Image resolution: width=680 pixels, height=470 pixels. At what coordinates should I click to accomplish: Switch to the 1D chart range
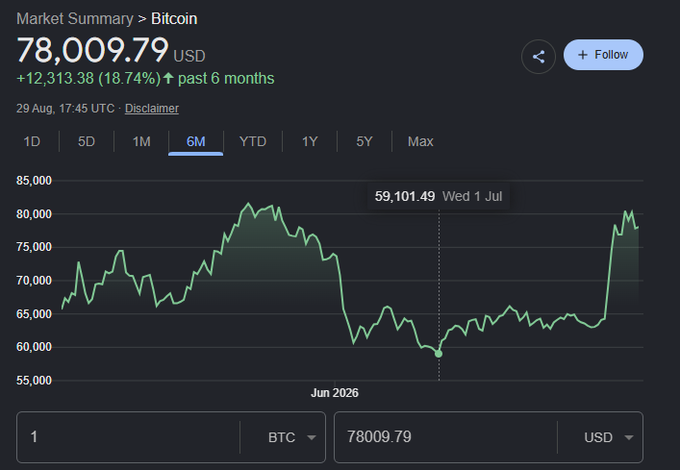pos(32,141)
